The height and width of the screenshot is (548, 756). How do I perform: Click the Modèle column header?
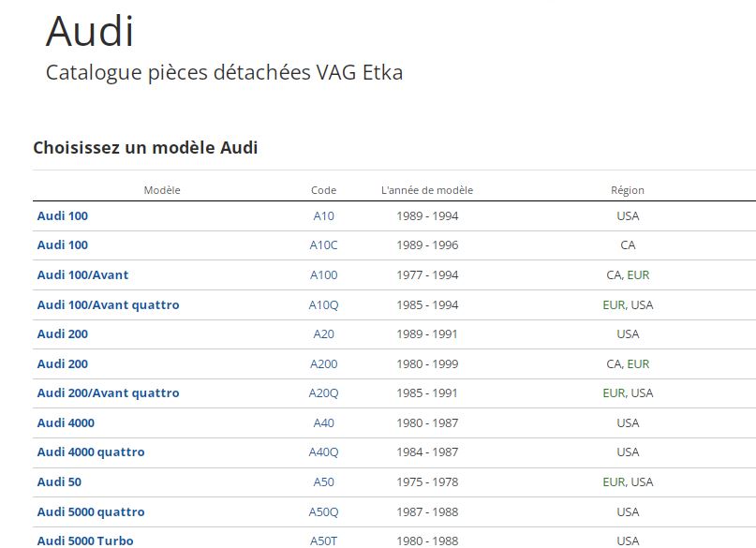pos(162,190)
